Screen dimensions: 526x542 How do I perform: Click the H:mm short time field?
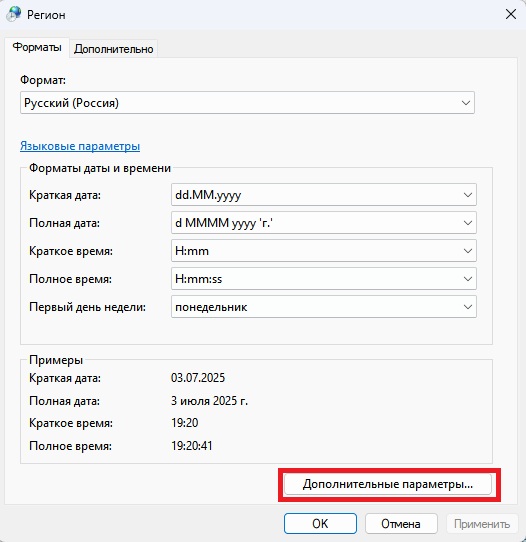tap(324, 251)
